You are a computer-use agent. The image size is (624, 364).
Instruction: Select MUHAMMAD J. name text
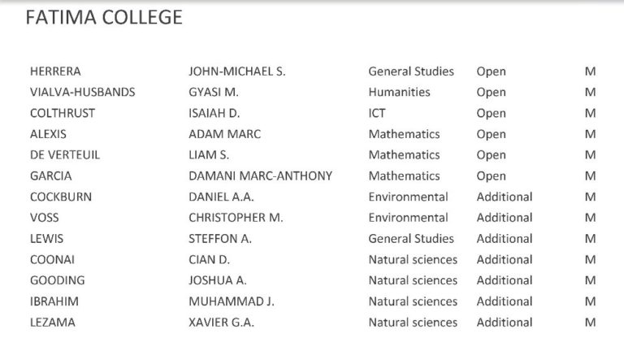(x=232, y=301)
